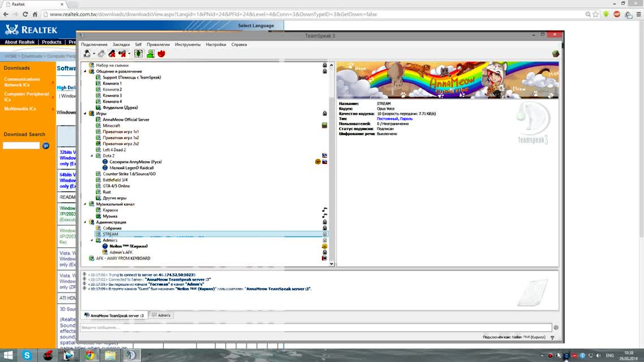The height and width of the screenshot is (362, 644).
Task: Click the music note icon on Караоке row
Action: [x=324, y=210]
